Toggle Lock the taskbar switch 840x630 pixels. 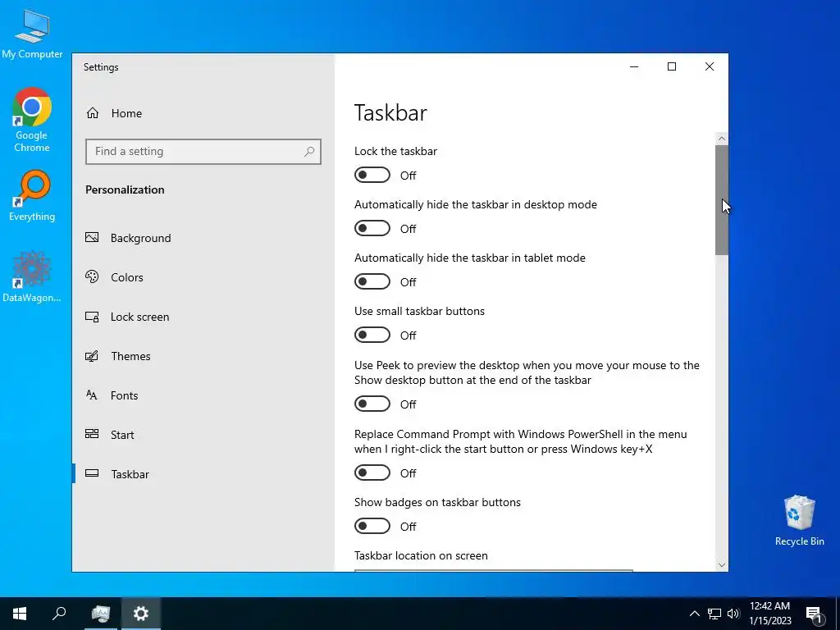tap(372, 176)
